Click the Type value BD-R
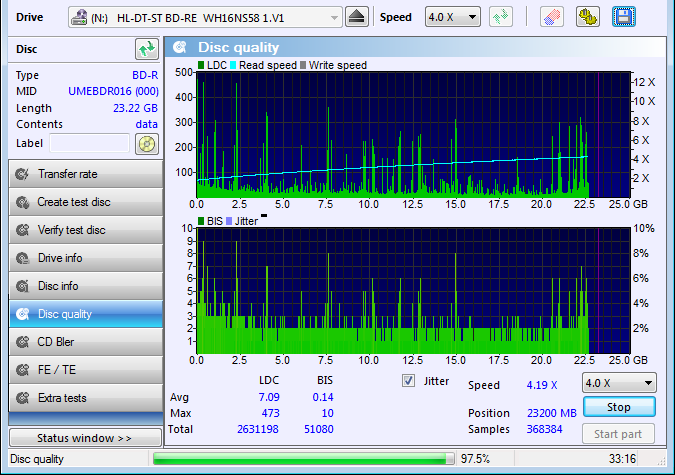 [145, 75]
